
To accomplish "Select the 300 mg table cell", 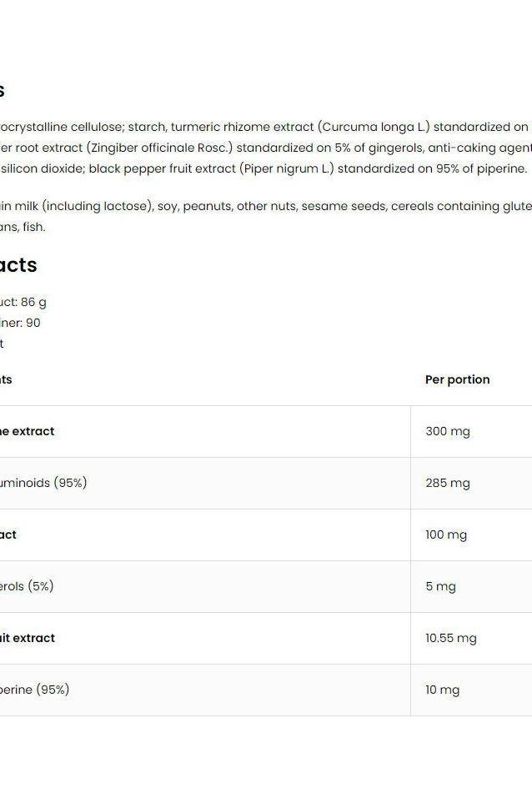I will [448, 431].
